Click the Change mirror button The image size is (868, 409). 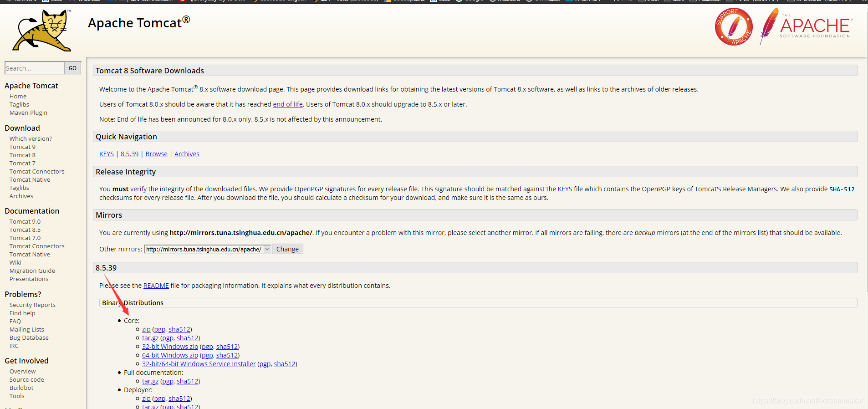(287, 249)
